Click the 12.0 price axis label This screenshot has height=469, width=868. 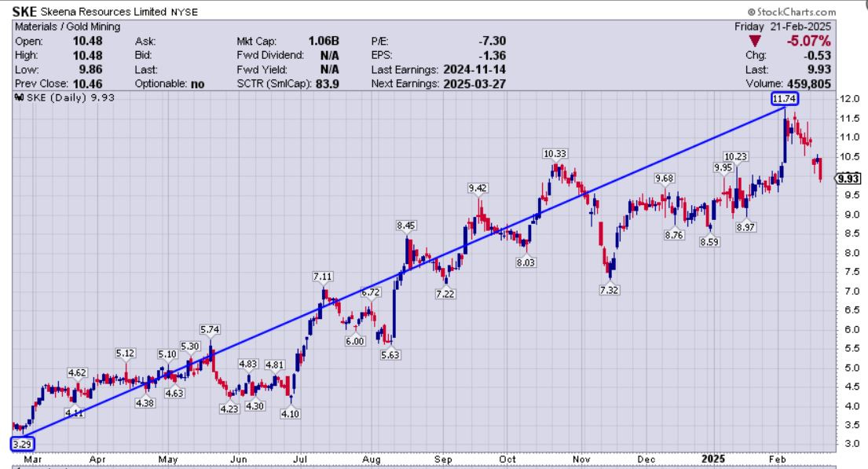(x=850, y=99)
